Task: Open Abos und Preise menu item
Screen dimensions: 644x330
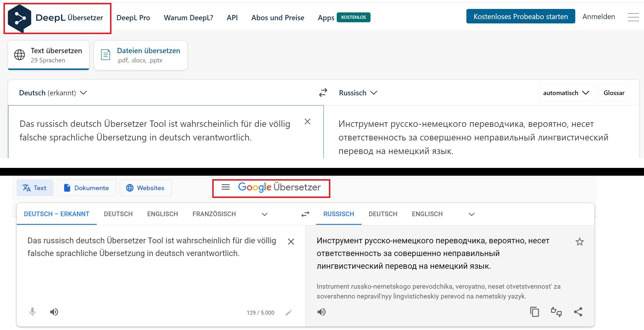Action: 278,18
